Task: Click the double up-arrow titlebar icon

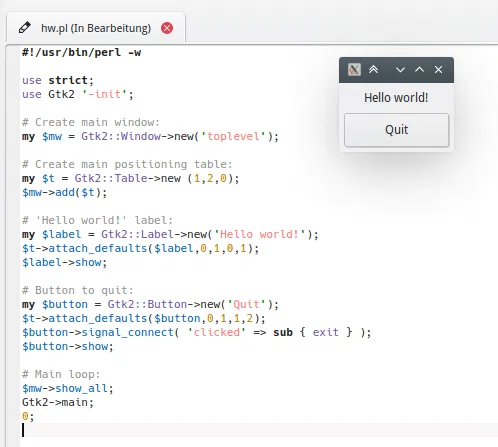Action: pyautogui.click(x=373, y=69)
